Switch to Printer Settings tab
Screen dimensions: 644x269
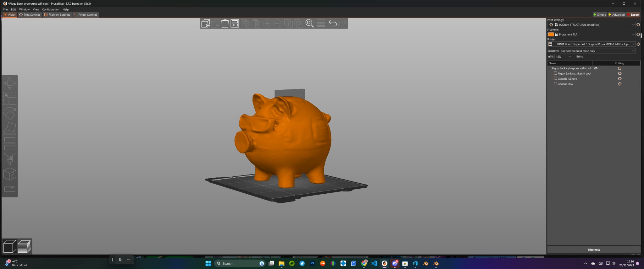pyautogui.click(x=86, y=15)
